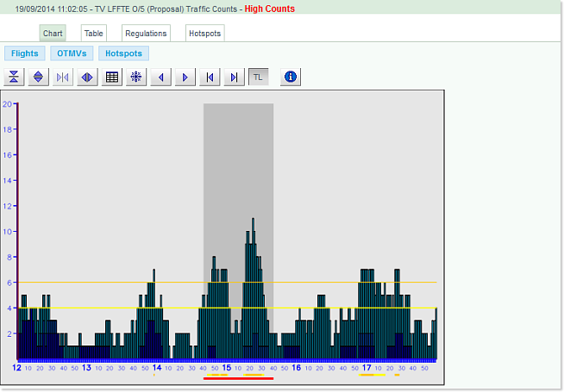
Task: Open the blue information icon
Action: pos(291,78)
